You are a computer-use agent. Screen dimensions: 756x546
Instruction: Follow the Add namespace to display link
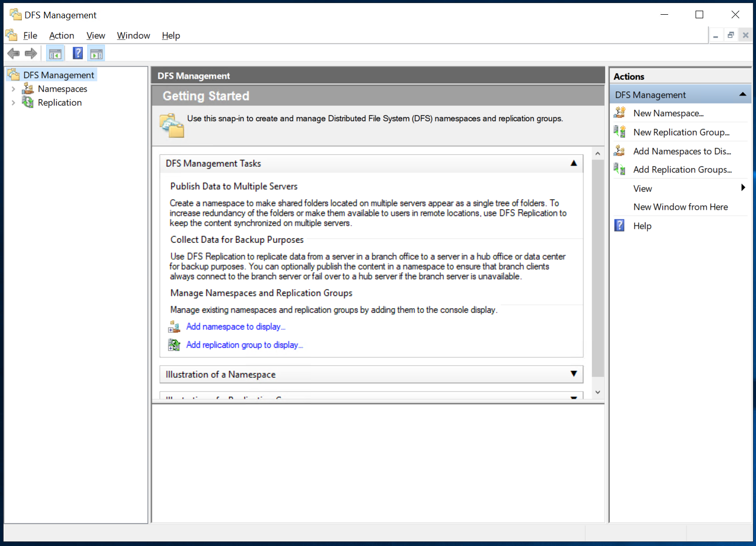click(x=236, y=327)
